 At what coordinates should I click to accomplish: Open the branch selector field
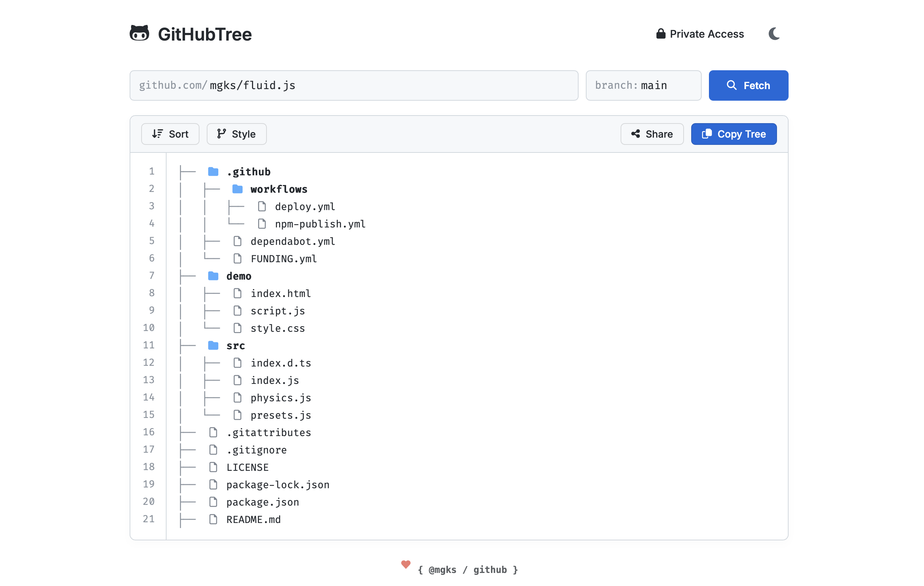[644, 85]
